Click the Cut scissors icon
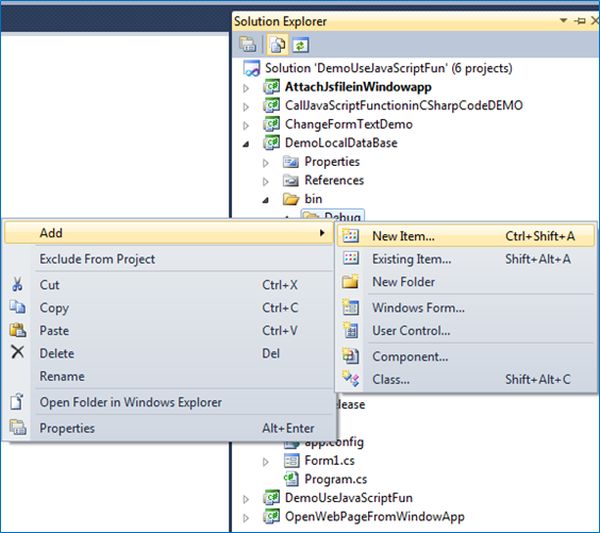600x533 pixels. pos(16,285)
